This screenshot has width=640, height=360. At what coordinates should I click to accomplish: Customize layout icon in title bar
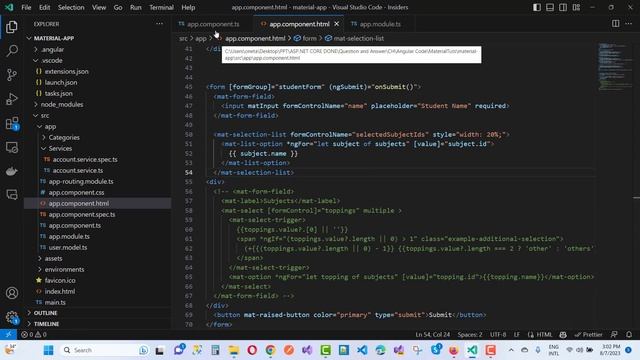[x=576, y=7]
